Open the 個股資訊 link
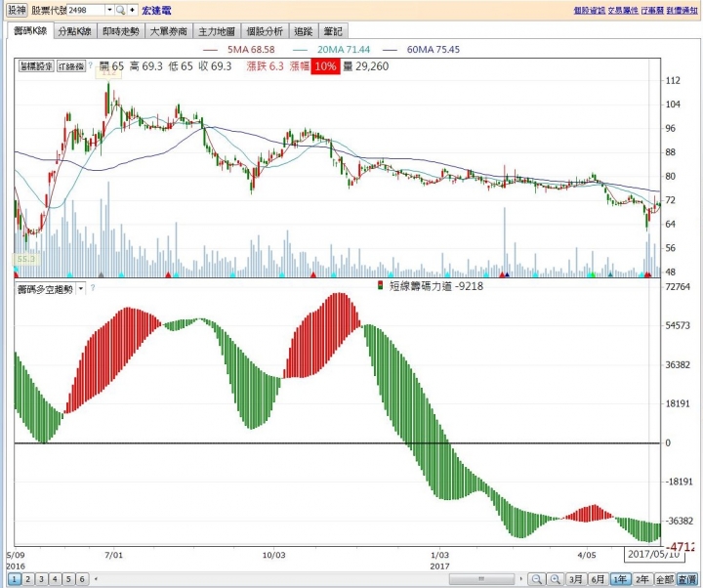Viewport: 703px width, 588px height. pos(589,10)
